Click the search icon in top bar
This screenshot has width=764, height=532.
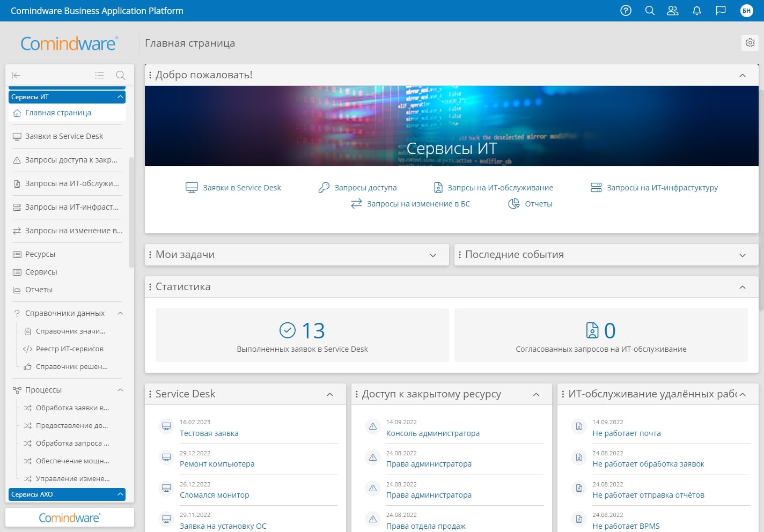[650, 11]
